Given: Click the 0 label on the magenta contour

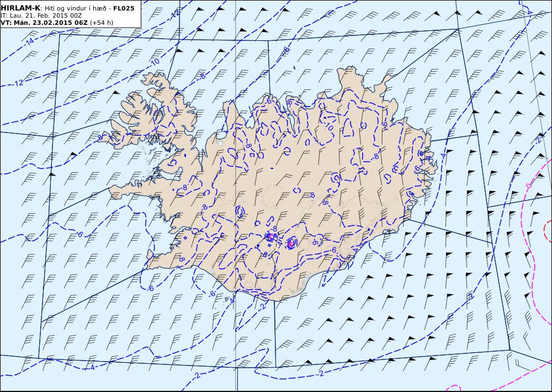Looking at the screenshot, I should pyautogui.click(x=528, y=186).
